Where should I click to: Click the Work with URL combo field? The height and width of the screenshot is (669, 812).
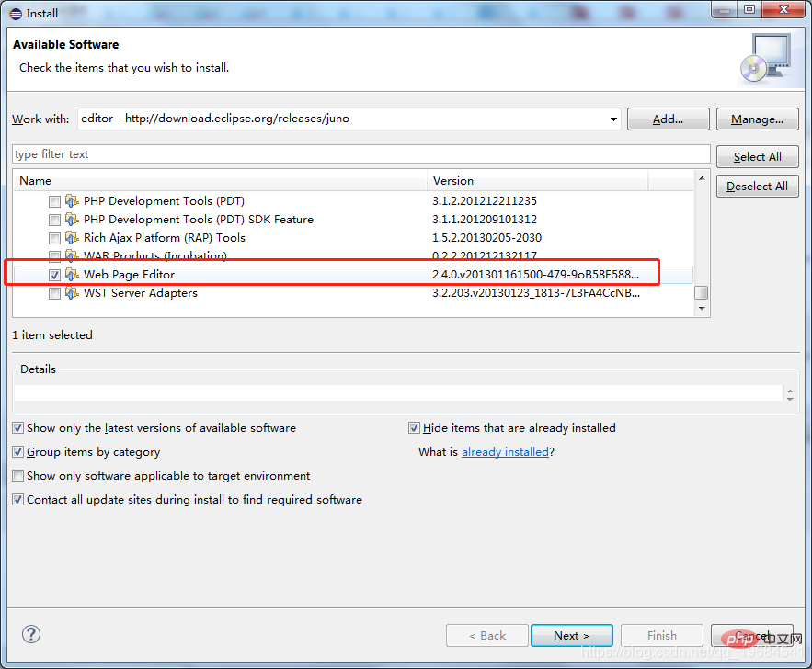coord(349,119)
